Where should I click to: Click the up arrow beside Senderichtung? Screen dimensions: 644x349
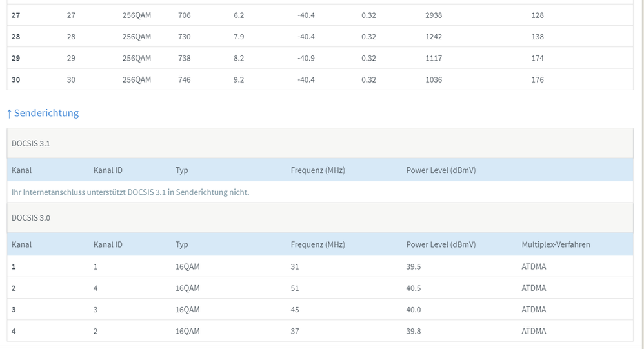pos(9,114)
